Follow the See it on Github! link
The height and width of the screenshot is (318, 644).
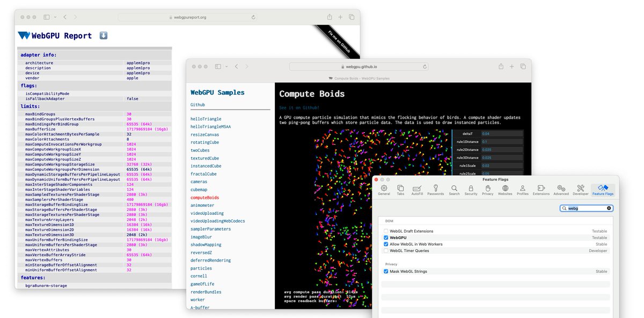[x=299, y=107]
